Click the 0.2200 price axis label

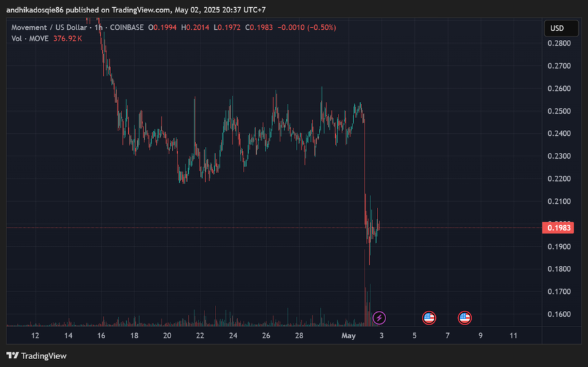tap(559, 178)
